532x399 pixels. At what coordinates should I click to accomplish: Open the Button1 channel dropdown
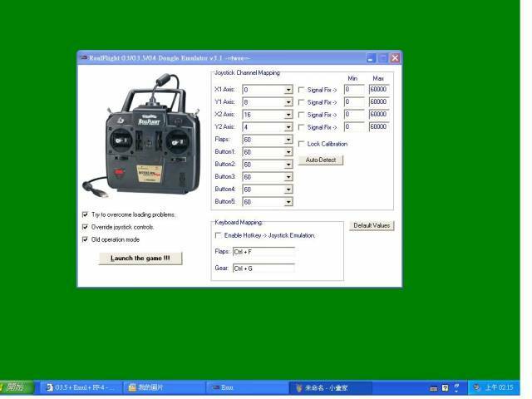pyautogui.click(x=288, y=152)
